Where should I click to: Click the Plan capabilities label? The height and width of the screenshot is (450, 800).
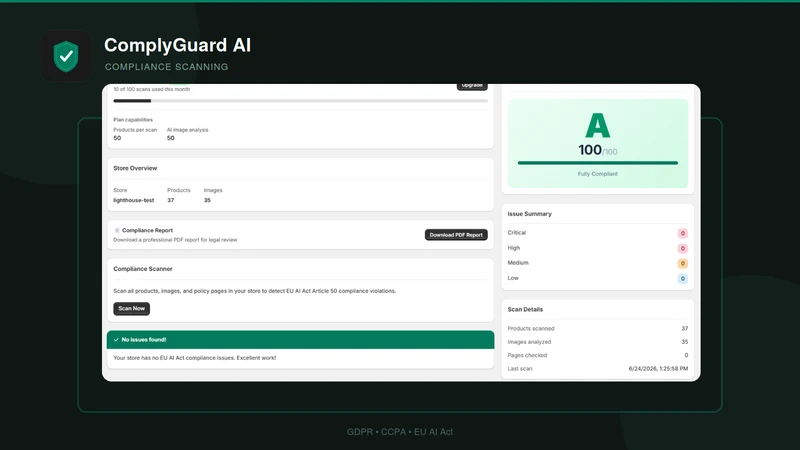pos(133,120)
